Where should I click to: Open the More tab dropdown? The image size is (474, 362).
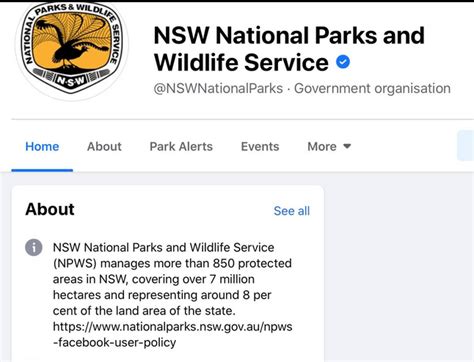click(329, 146)
